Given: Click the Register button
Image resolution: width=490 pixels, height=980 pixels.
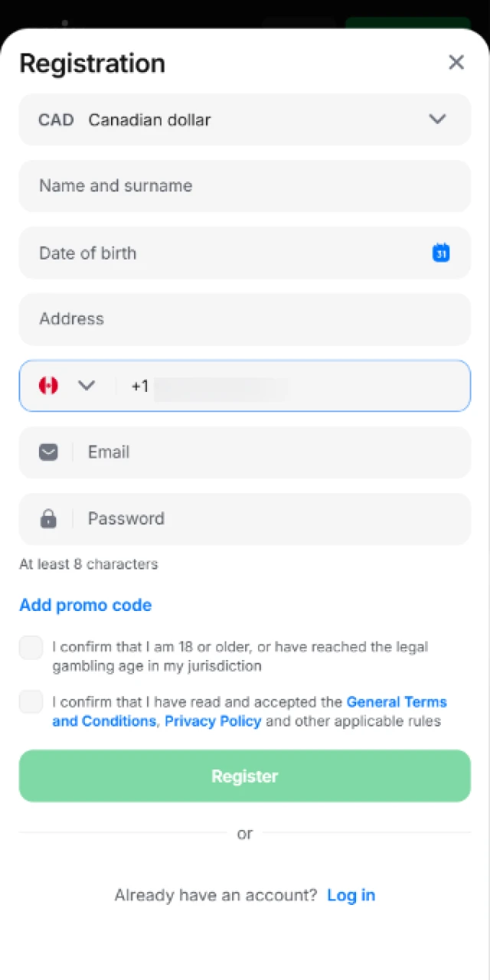Looking at the screenshot, I should (245, 776).
